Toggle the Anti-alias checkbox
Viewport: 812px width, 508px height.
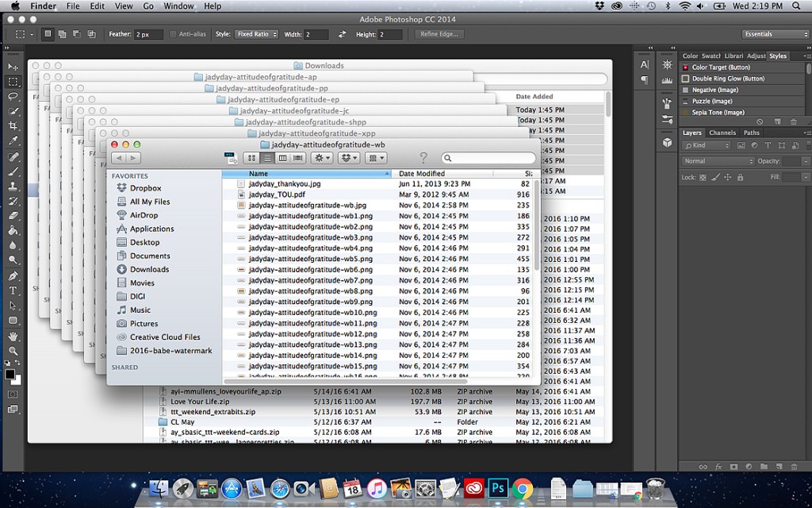pos(173,34)
